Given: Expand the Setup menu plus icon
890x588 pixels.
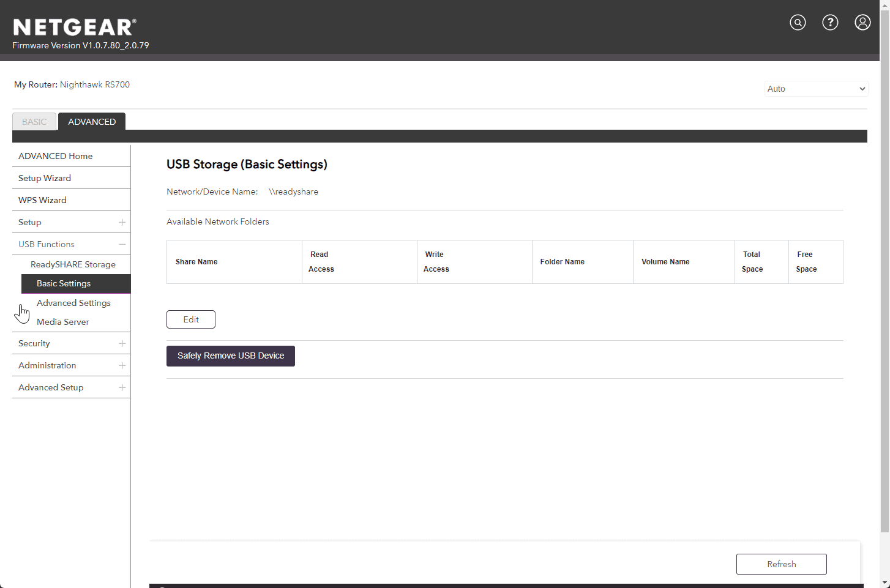Looking at the screenshot, I should pyautogui.click(x=122, y=222).
